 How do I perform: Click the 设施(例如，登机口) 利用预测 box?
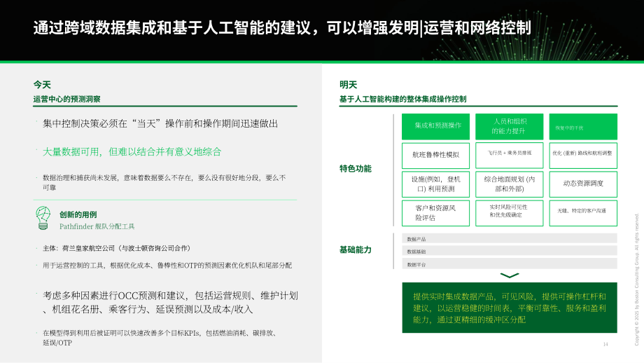435,184
